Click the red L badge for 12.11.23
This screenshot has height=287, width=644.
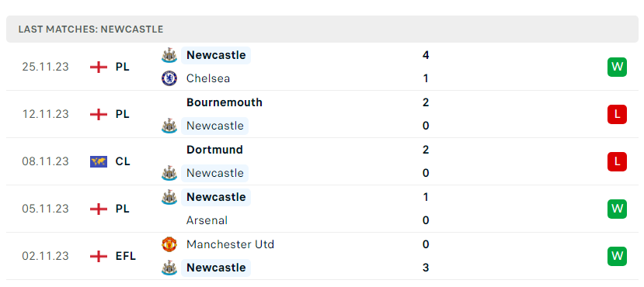tap(617, 114)
